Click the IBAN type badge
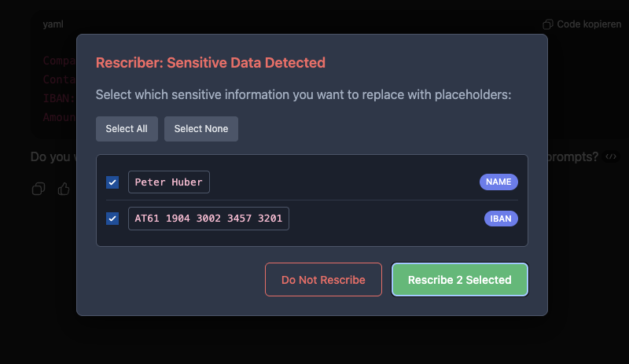The width and height of the screenshot is (629, 364). [500, 219]
